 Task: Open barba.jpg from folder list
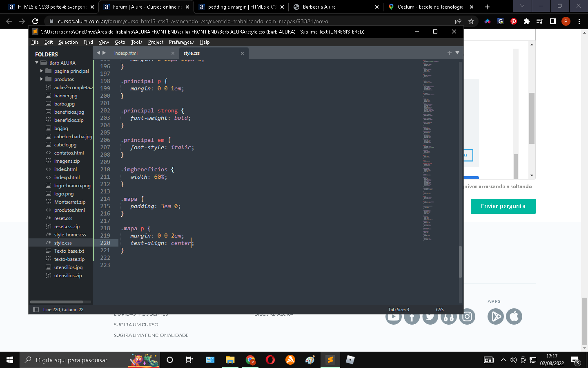tap(65, 104)
